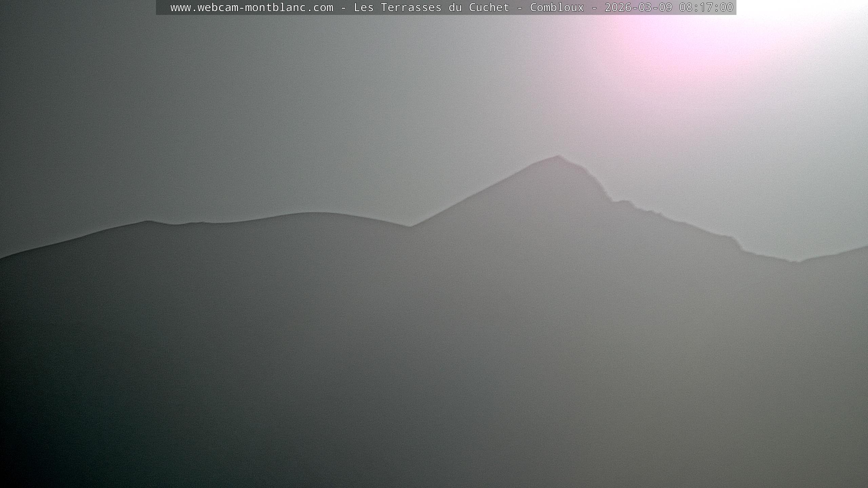Click the word 'Terrasses' in the header

411,7
